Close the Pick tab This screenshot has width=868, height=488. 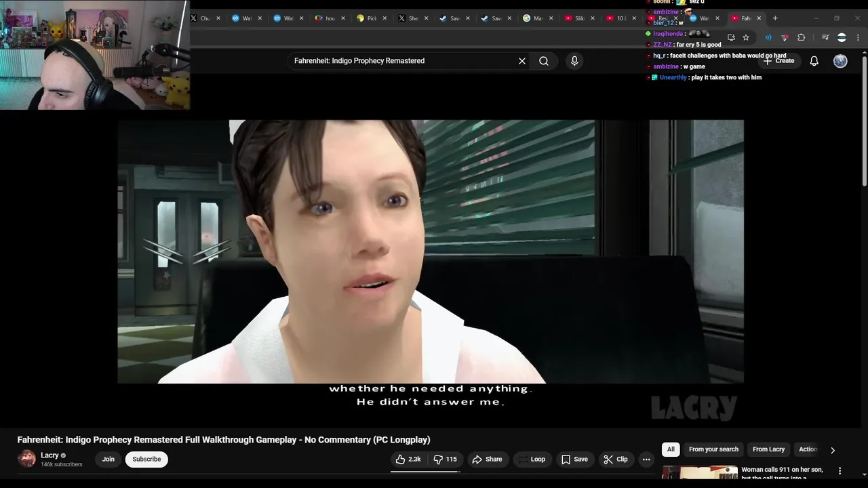click(384, 18)
